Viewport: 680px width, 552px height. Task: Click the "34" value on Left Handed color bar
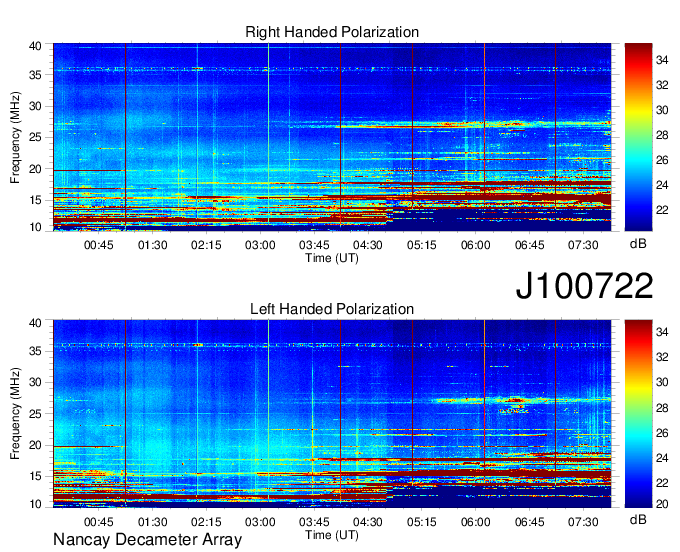coord(662,332)
